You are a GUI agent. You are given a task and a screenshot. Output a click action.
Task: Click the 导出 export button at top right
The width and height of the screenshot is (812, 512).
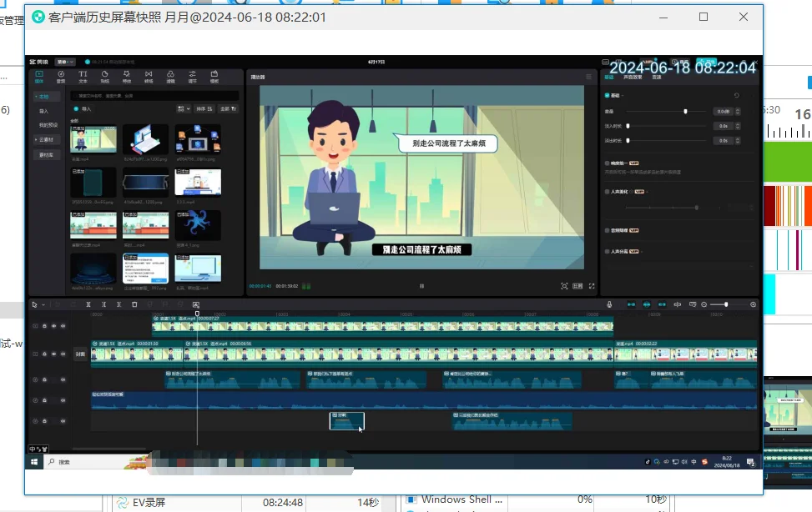(706, 62)
